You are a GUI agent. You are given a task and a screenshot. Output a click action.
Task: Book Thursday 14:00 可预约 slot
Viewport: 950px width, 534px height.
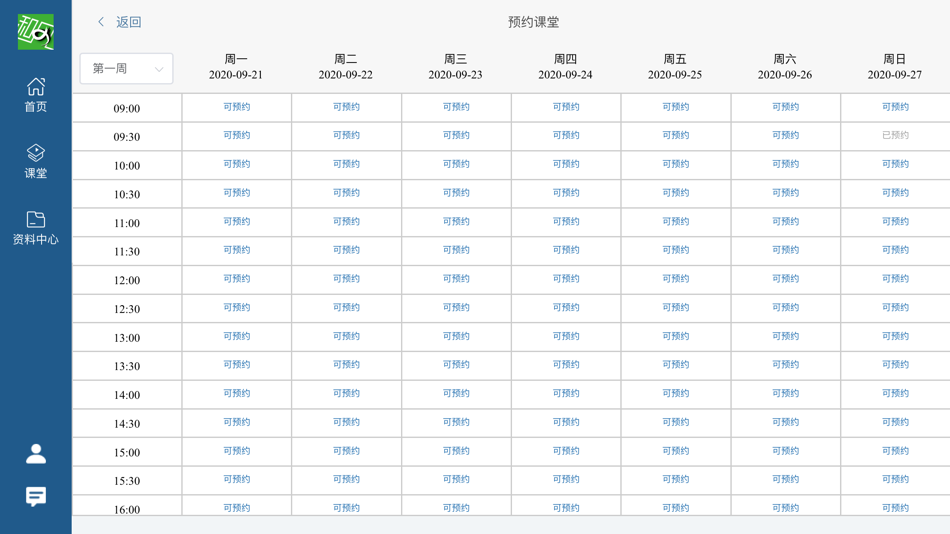(566, 393)
